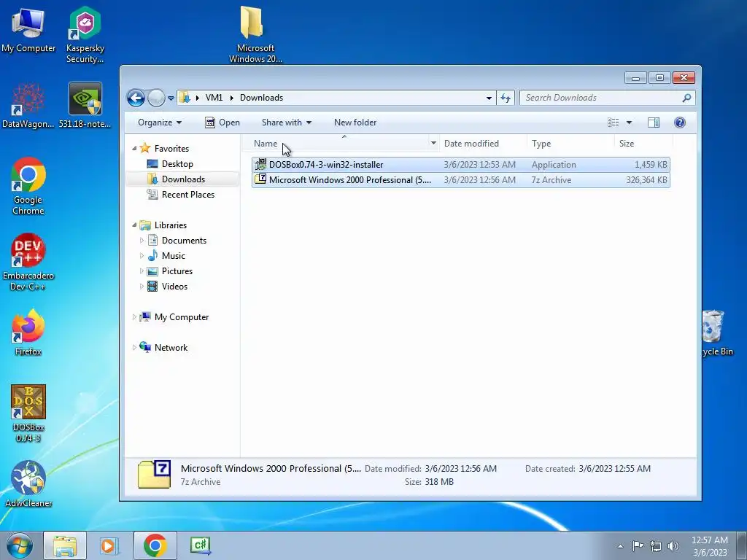747x560 pixels.
Task: Refresh the Downloads folder view
Action: pos(506,98)
